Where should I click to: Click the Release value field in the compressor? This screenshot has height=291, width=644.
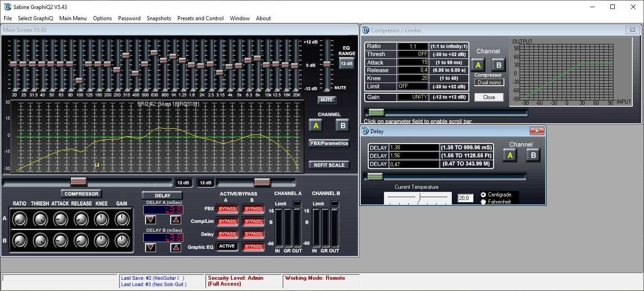(412, 70)
